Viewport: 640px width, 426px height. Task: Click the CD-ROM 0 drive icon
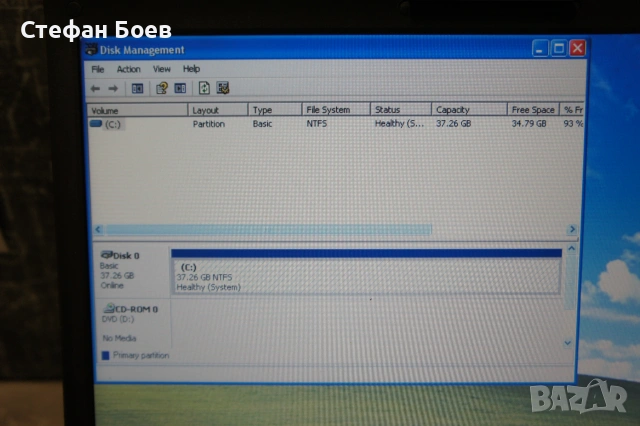tap(109, 308)
